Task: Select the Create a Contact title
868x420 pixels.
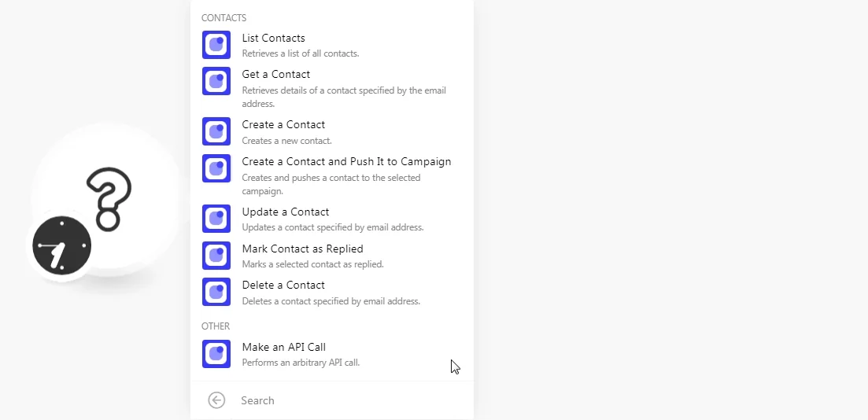Action: tap(283, 124)
